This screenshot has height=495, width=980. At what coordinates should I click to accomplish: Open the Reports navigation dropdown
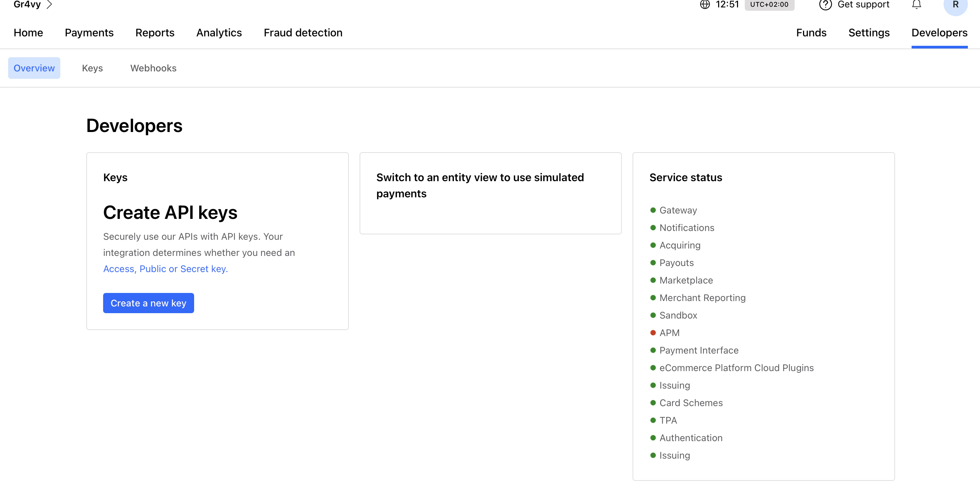[155, 33]
